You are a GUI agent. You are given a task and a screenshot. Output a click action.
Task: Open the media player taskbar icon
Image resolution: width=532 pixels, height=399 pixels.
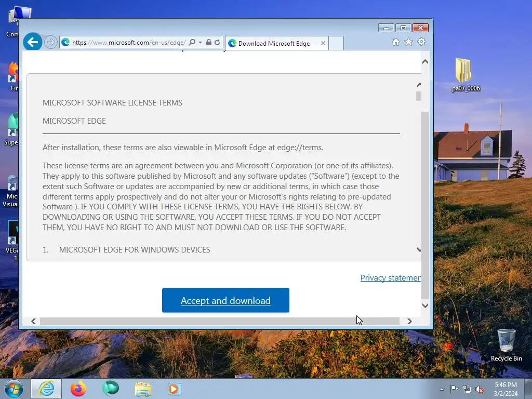(x=175, y=389)
